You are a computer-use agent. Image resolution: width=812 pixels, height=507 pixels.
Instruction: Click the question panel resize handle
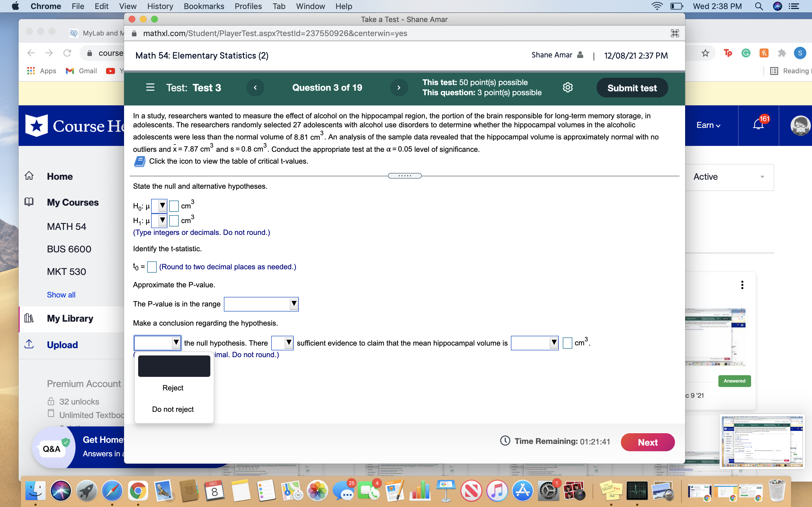tap(405, 176)
